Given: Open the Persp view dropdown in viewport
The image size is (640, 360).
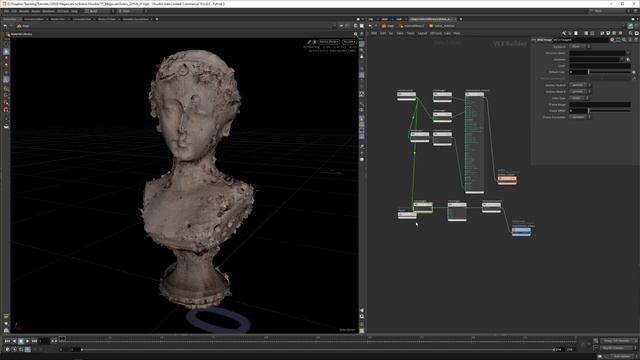Looking at the screenshot, I should point(328,42).
